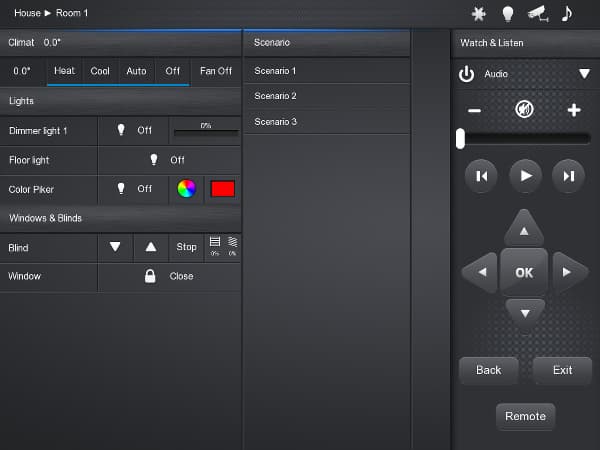Select Off climate mode

173,71
